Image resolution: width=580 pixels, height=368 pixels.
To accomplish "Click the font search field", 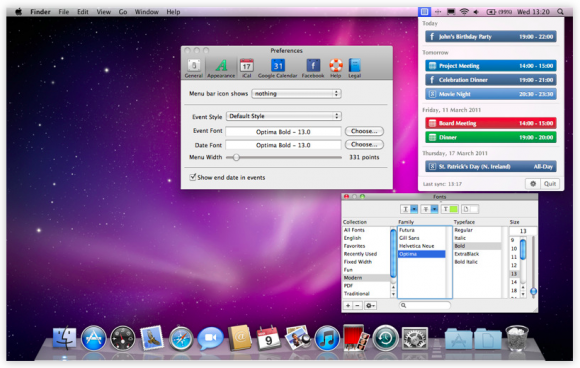I will (425, 305).
